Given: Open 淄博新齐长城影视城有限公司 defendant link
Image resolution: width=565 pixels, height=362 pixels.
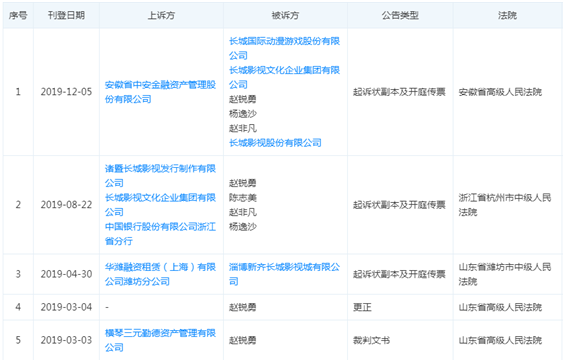Looking at the screenshot, I should tap(284, 274).
